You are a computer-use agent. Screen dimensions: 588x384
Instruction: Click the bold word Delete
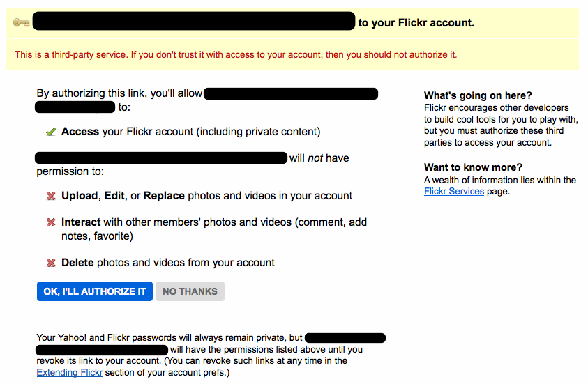click(77, 263)
